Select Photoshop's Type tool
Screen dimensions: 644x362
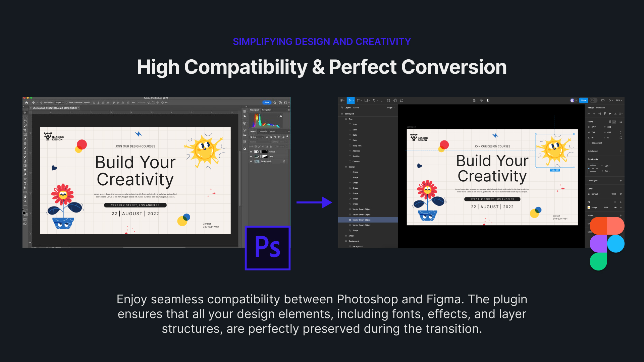point(25,183)
